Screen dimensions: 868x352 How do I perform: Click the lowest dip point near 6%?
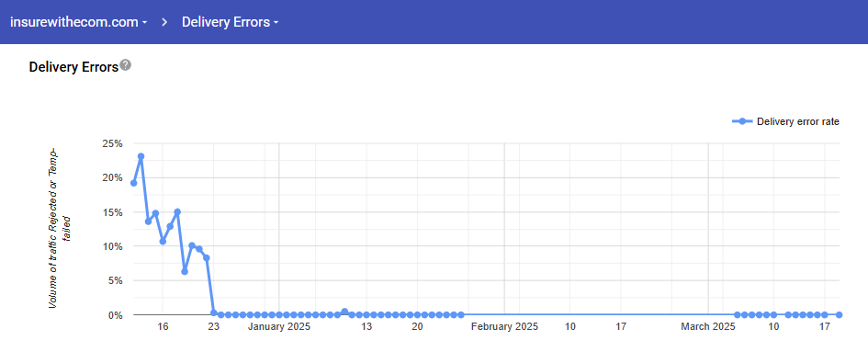click(x=185, y=272)
